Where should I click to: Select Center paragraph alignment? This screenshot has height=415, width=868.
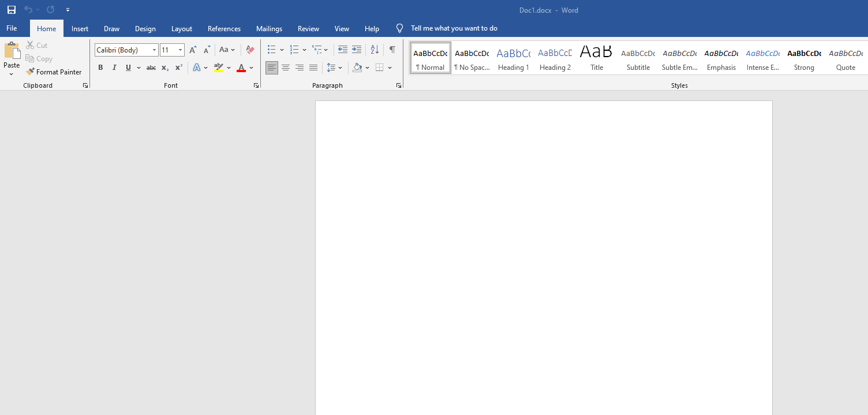286,68
